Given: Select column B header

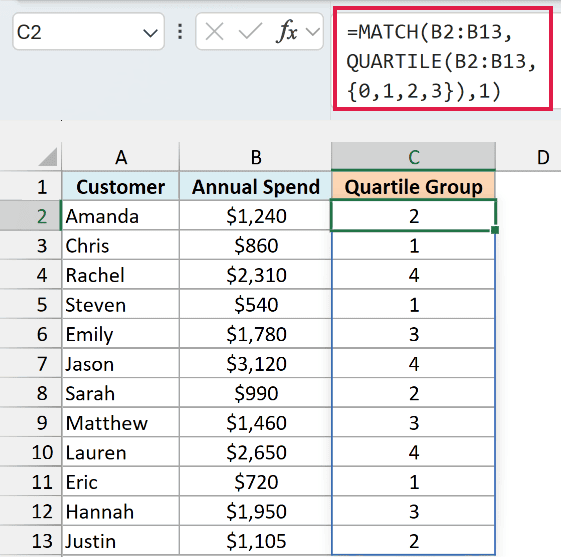Looking at the screenshot, I should 255,157.
